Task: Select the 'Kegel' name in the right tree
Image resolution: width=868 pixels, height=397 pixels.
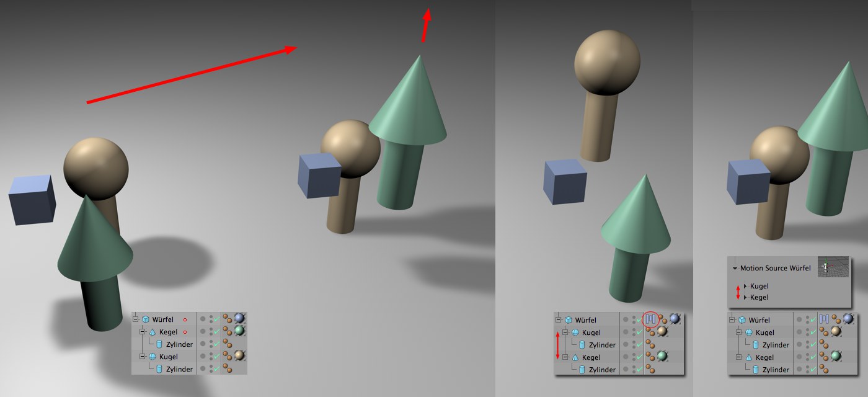Action: point(765,357)
